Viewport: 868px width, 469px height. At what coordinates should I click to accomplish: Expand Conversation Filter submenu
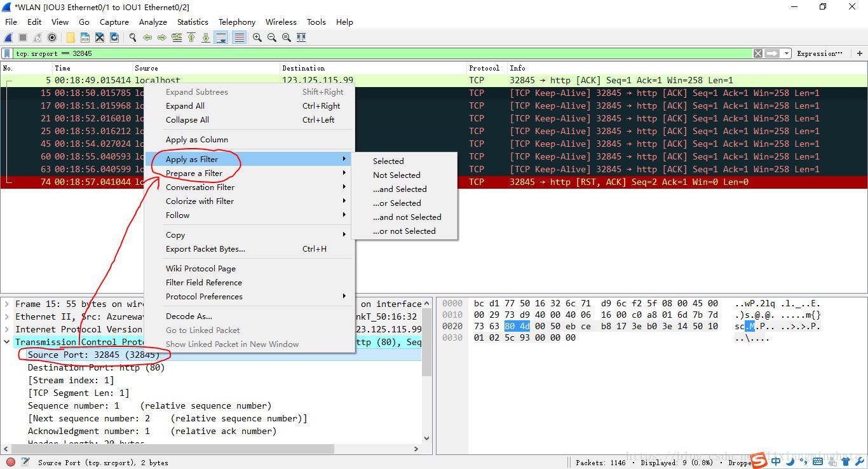tap(249, 187)
